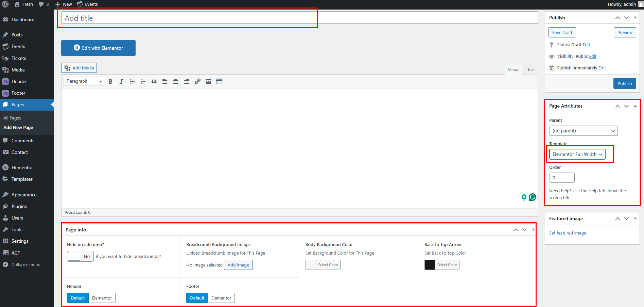This screenshot has height=307, width=644.
Task: Open the comments bubble in admin bar
Action: pos(44,4)
